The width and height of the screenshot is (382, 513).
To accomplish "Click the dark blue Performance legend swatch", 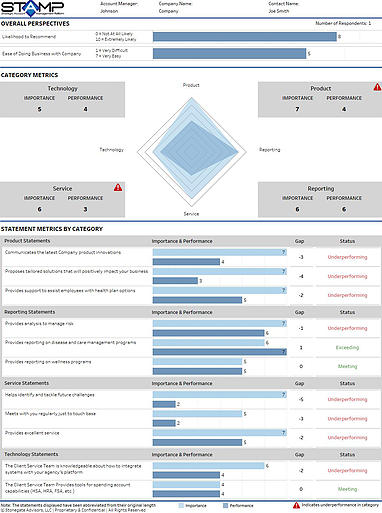I will 225,506.
